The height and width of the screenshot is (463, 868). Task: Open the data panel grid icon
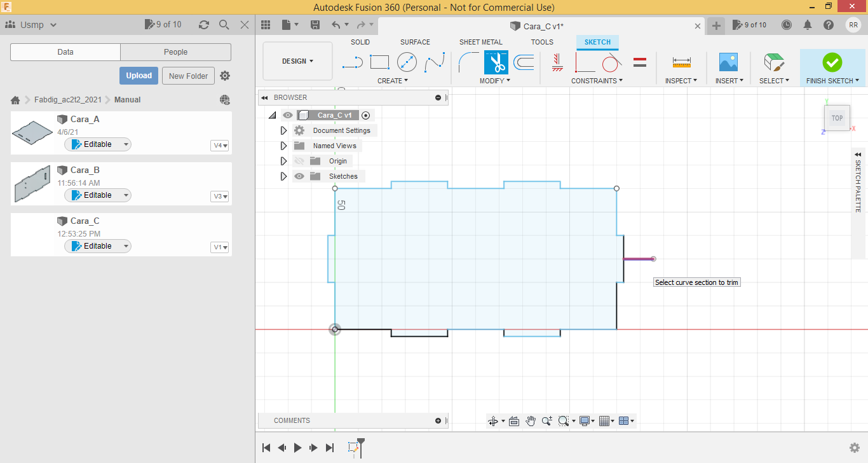tap(266, 25)
